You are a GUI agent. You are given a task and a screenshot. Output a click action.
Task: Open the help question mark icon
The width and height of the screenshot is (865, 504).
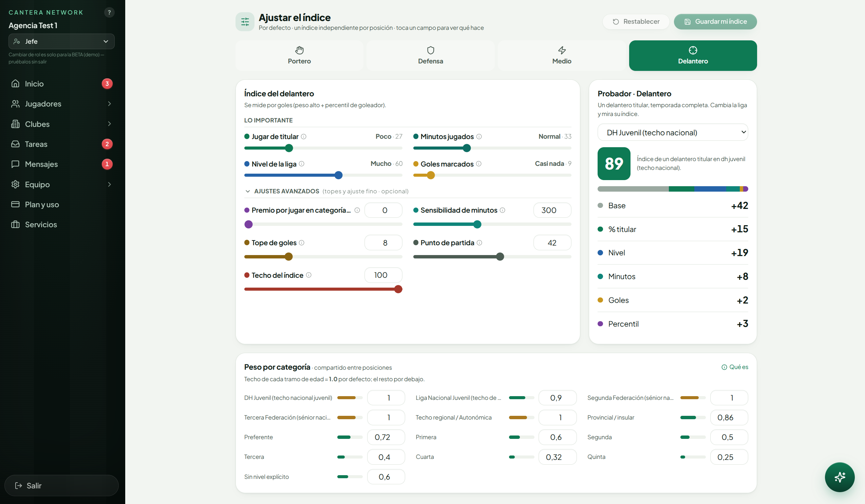click(109, 12)
